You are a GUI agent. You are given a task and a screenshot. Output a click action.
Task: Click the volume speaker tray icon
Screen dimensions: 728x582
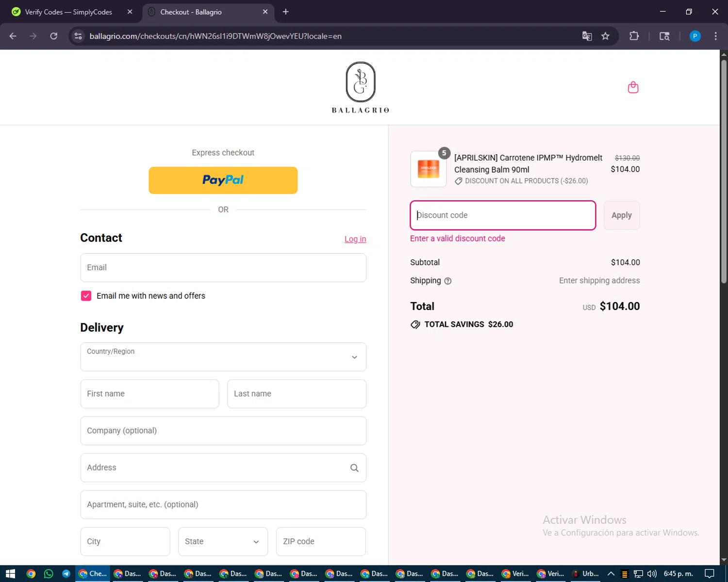[652, 574]
